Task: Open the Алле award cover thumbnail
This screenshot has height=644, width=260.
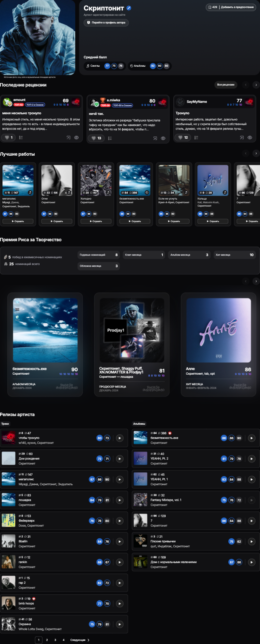Action: [219, 330]
